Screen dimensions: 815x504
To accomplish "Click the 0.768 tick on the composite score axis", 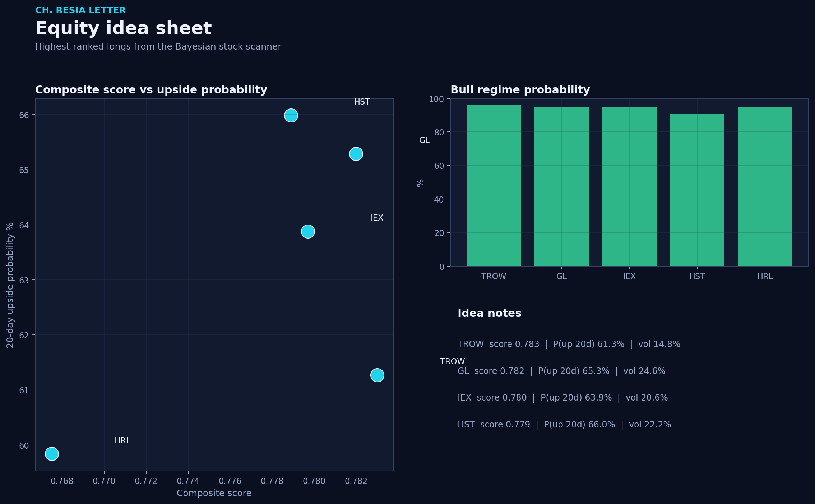I will pos(62,481).
